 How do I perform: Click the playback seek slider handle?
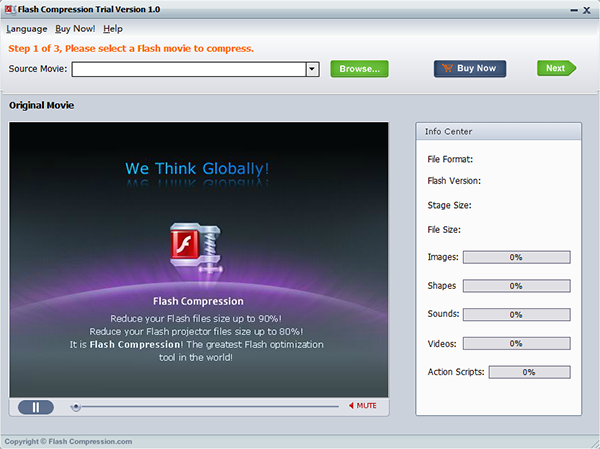point(76,407)
